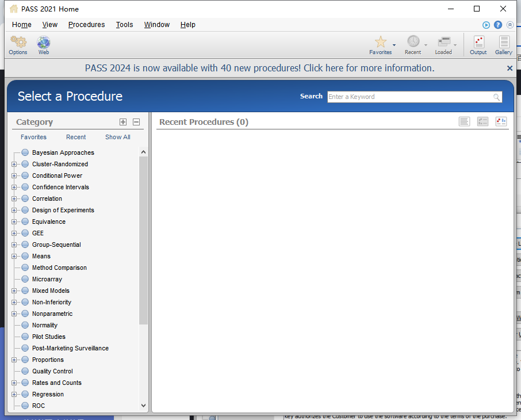The height and width of the screenshot is (420, 521).
Task: Expand the Confidence Intervals category
Action: [14, 187]
